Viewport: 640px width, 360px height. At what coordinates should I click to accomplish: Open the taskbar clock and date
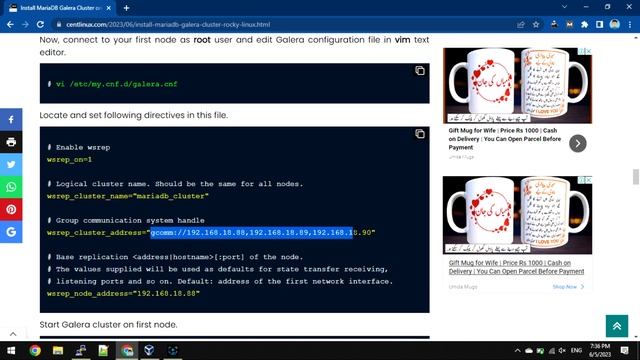[600, 351]
